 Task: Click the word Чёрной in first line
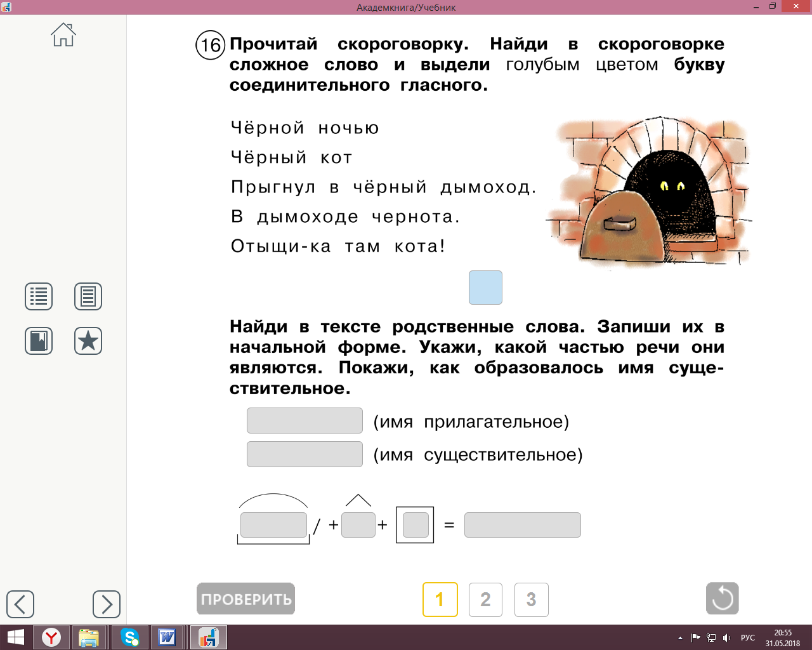pyautogui.click(x=268, y=128)
